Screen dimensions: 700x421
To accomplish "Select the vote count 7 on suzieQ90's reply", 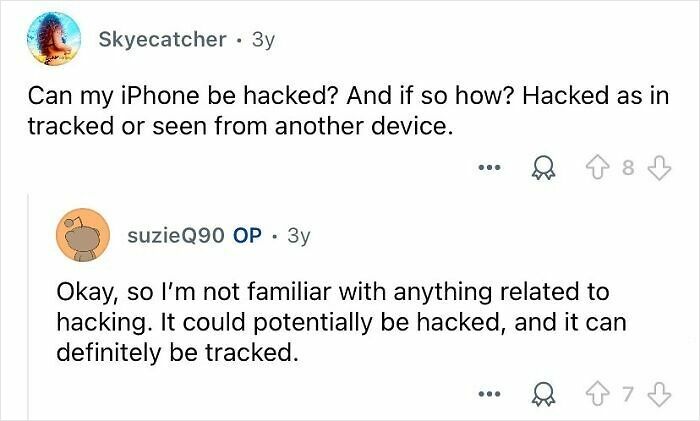I will coord(628,395).
